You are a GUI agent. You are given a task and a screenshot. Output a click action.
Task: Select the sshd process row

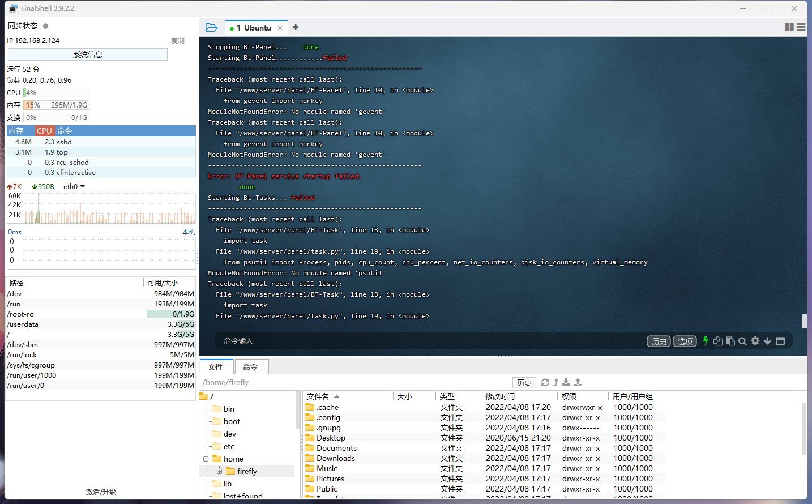(x=101, y=142)
